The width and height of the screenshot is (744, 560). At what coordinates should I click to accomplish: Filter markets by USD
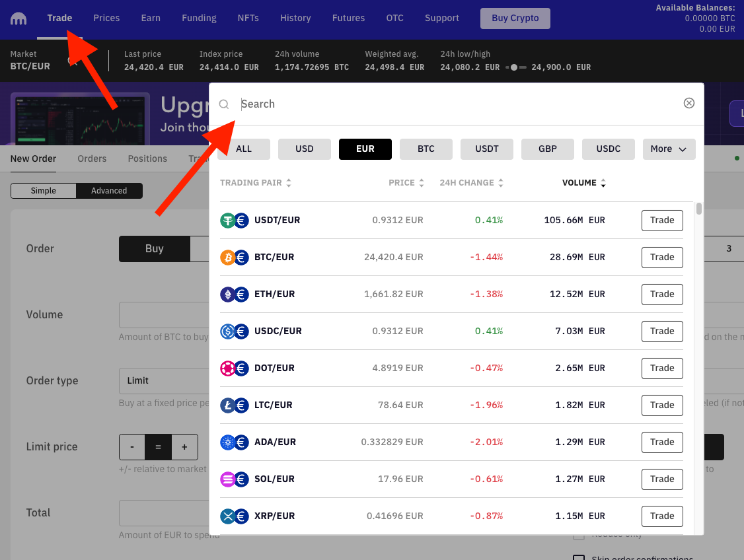pos(305,149)
